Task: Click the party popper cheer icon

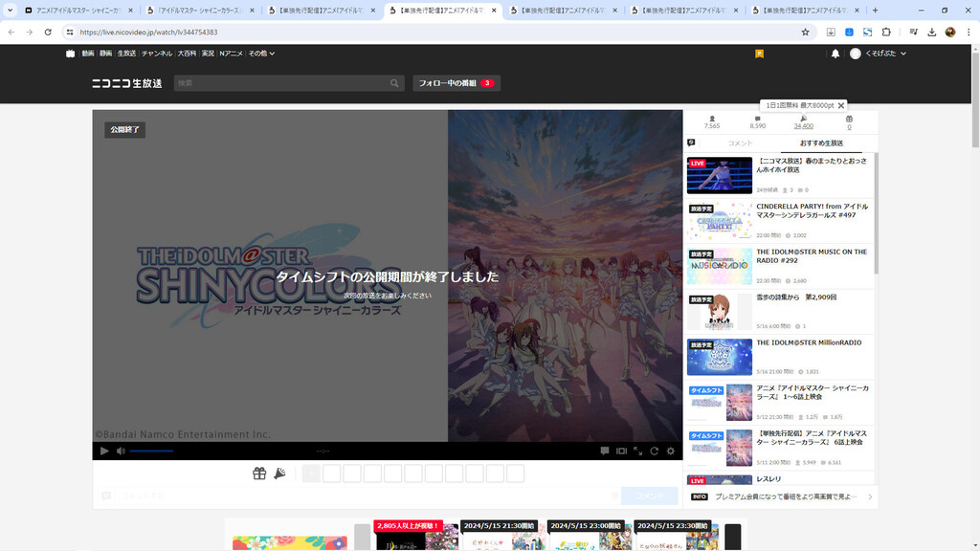Action: click(280, 474)
